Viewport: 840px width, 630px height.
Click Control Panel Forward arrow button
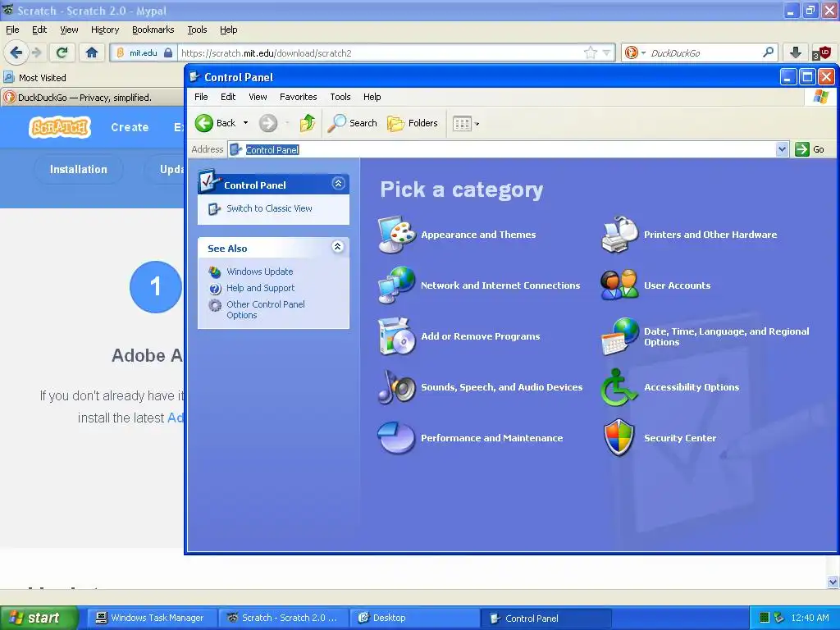pos(268,123)
